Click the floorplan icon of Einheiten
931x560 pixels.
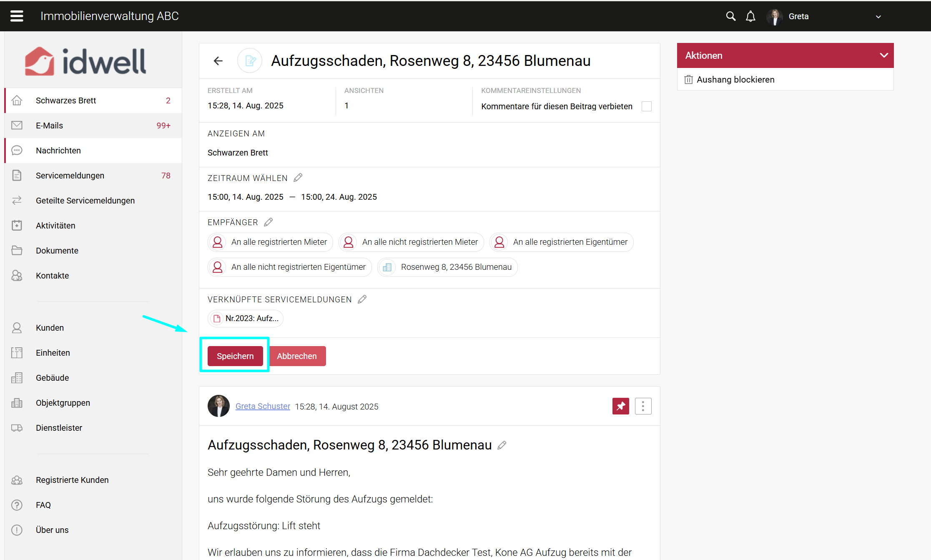click(x=17, y=353)
